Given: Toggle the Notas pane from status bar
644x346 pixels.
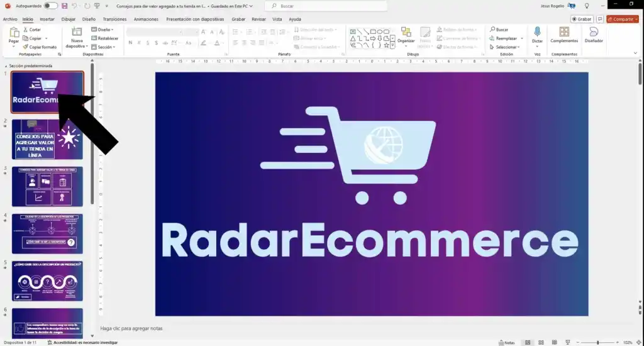Looking at the screenshot, I should (x=506, y=342).
